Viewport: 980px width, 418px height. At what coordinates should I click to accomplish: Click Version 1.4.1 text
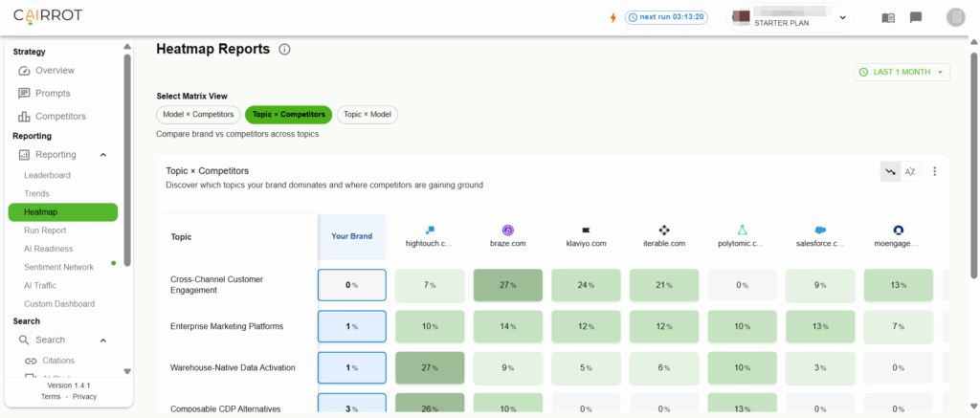coord(69,385)
